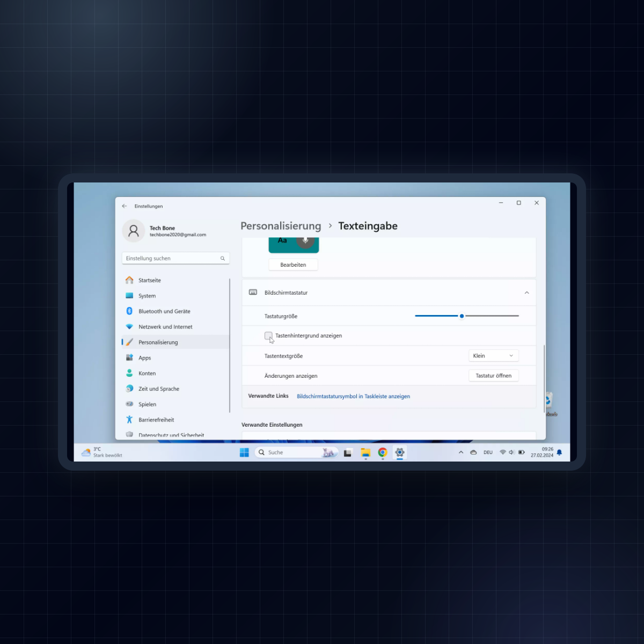Viewport: 644px width, 644px height.
Task: Select the Apps category label
Action: 145,358
